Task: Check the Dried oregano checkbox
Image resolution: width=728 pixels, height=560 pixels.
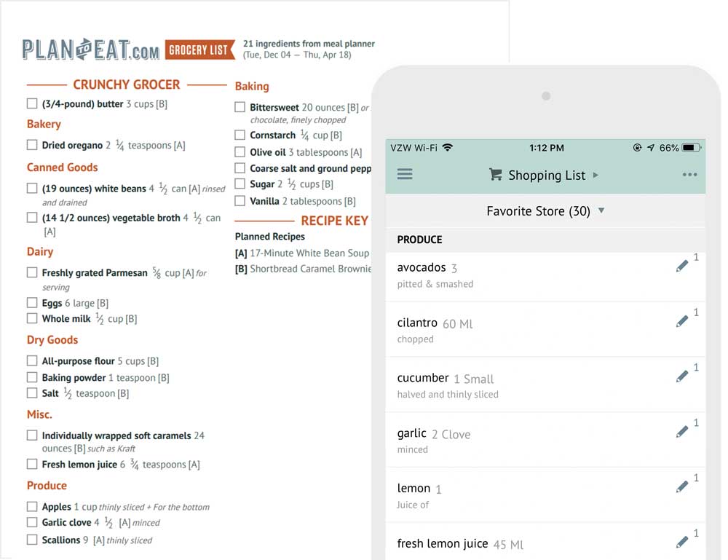Action: pyautogui.click(x=32, y=145)
